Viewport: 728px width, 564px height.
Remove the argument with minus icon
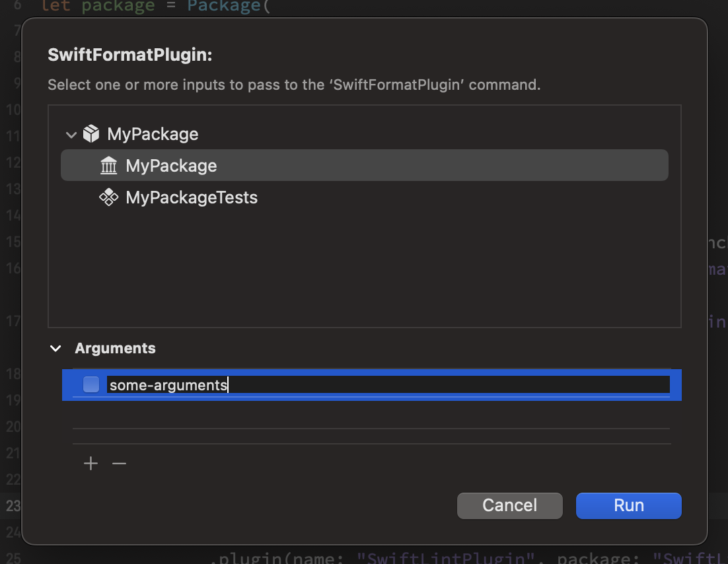(x=120, y=463)
